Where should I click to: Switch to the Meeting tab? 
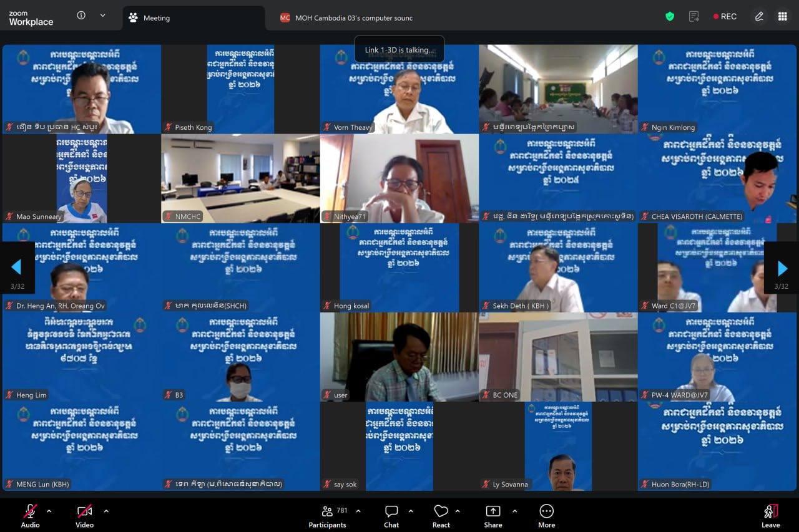pos(194,18)
